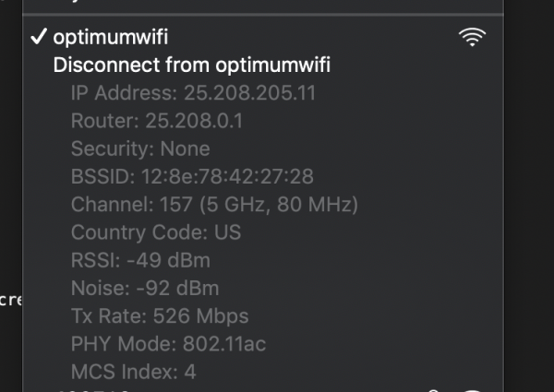
Task: Click the Wi-Fi icon of the bottom network entry
Action: 472,390
